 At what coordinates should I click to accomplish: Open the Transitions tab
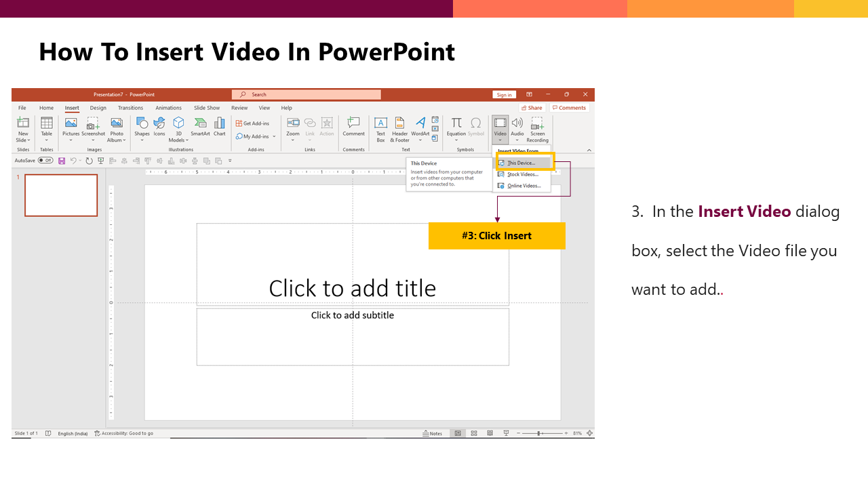[130, 108]
